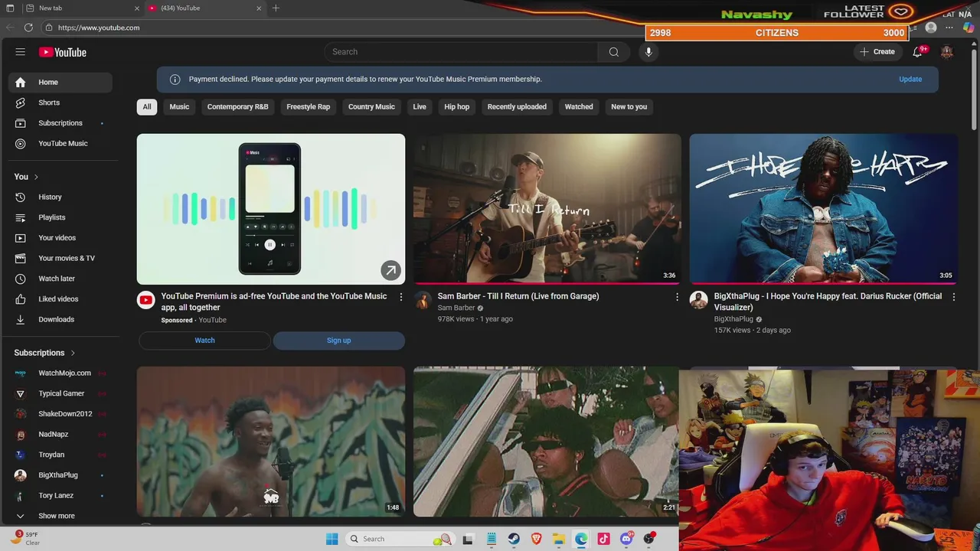Screen dimensions: 980x551
Task: Open the Create menu
Action: click(877, 52)
